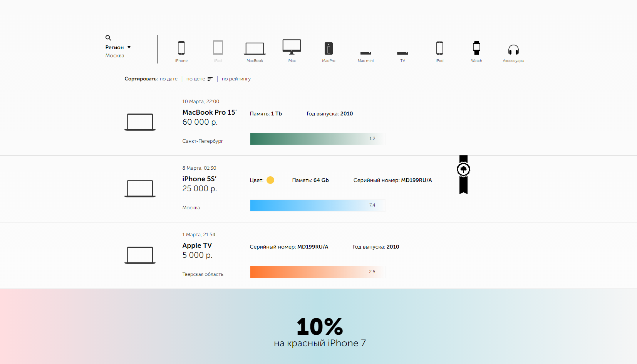Click the 60 000 р. price

(200, 122)
